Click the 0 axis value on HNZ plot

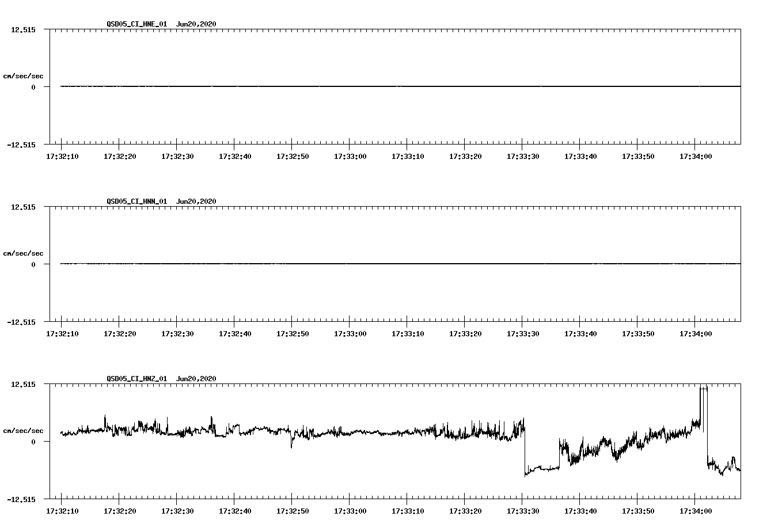point(33,442)
